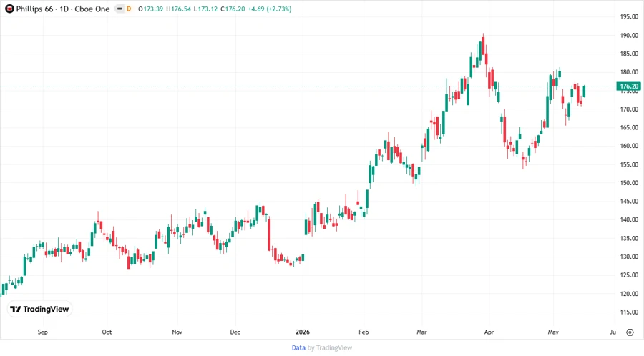Click the latest green candlestick at chart end
Image resolution: width=644 pixels, height=356 pixels.
(584, 91)
